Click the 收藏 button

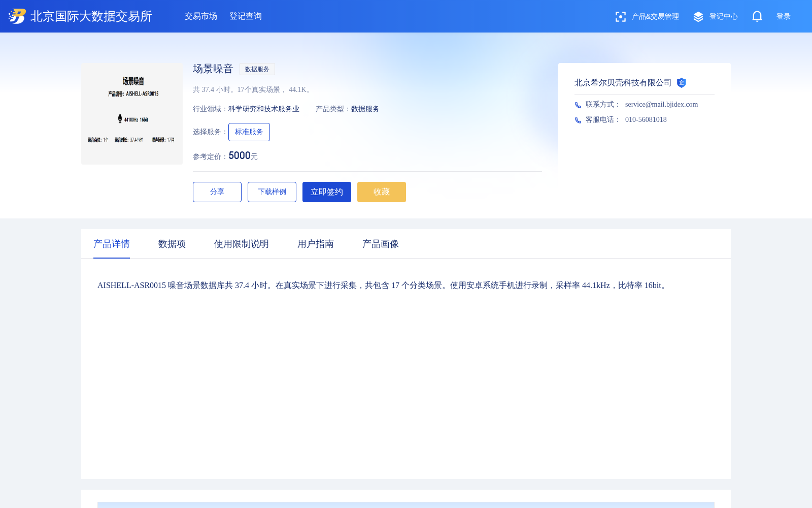point(382,192)
